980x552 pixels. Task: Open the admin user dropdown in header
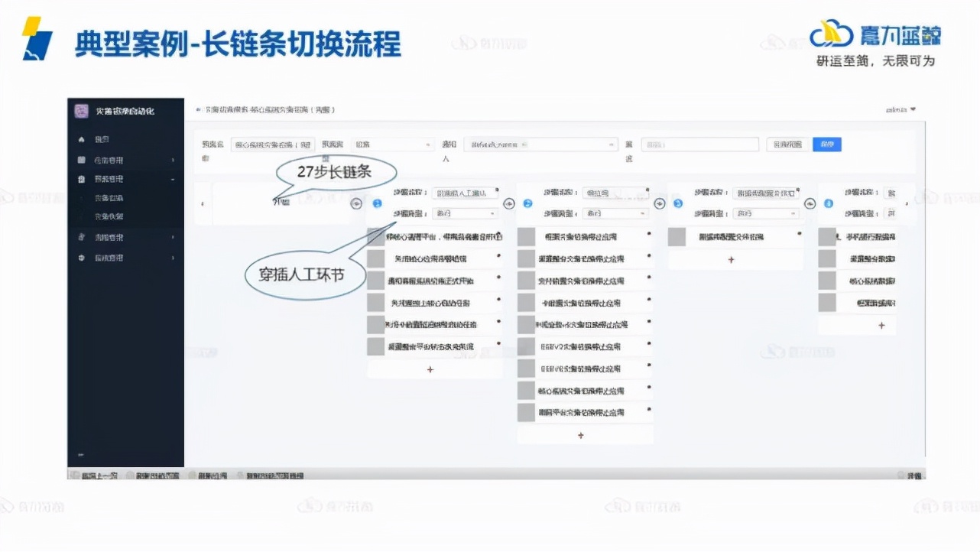pos(900,110)
